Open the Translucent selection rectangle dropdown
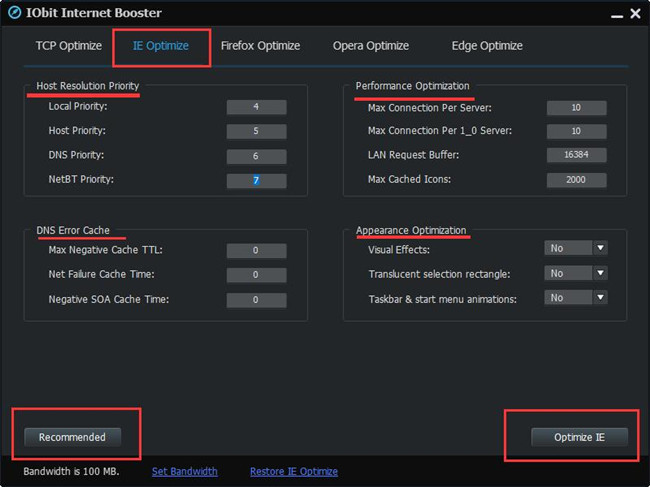Screen dimensions: 650x487 coord(576,273)
